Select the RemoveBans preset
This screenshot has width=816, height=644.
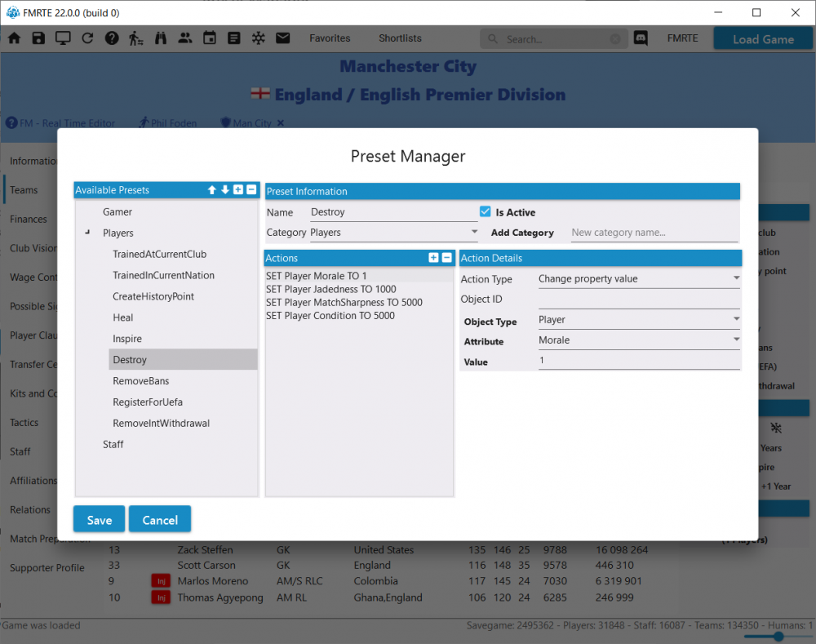point(140,381)
